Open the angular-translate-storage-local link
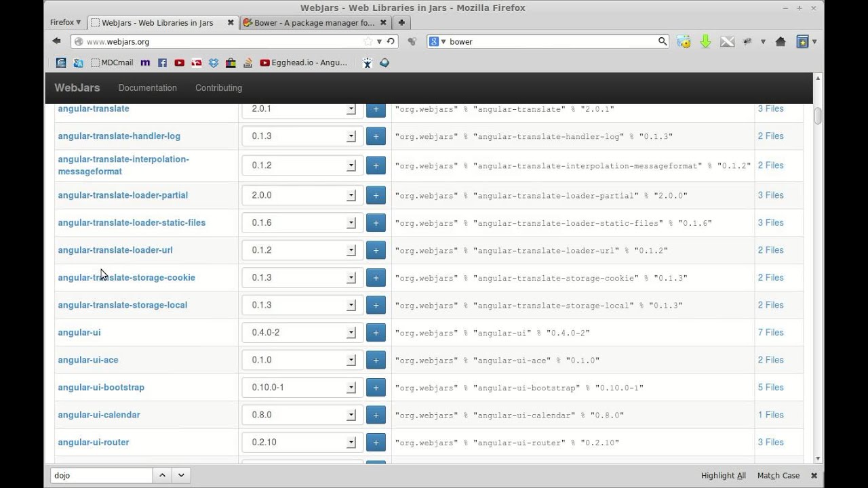The height and width of the screenshot is (488, 868). coord(122,304)
